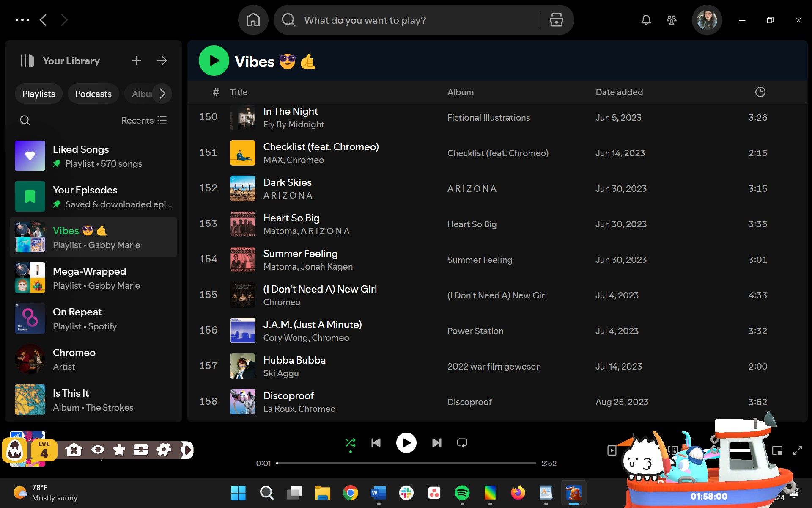Open overlay widget gear settings
812x508 pixels.
coord(164,450)
